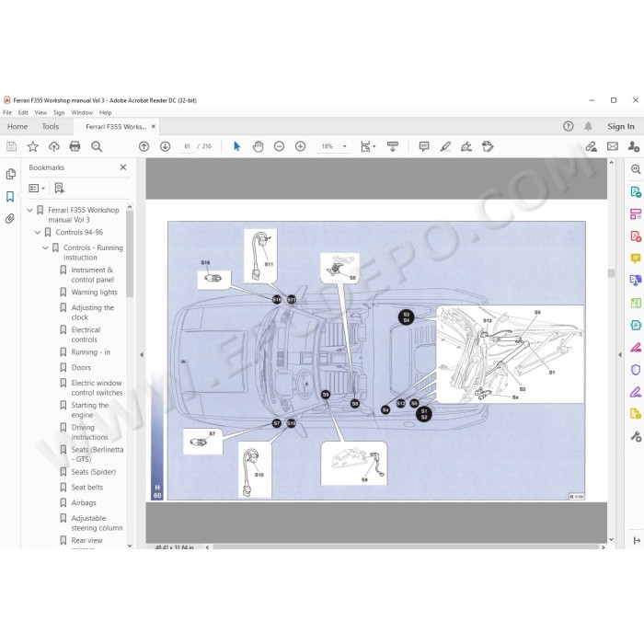Screen dimensions: 644x644
Task: Open the notifications bell
Action: tap(588, 127)
